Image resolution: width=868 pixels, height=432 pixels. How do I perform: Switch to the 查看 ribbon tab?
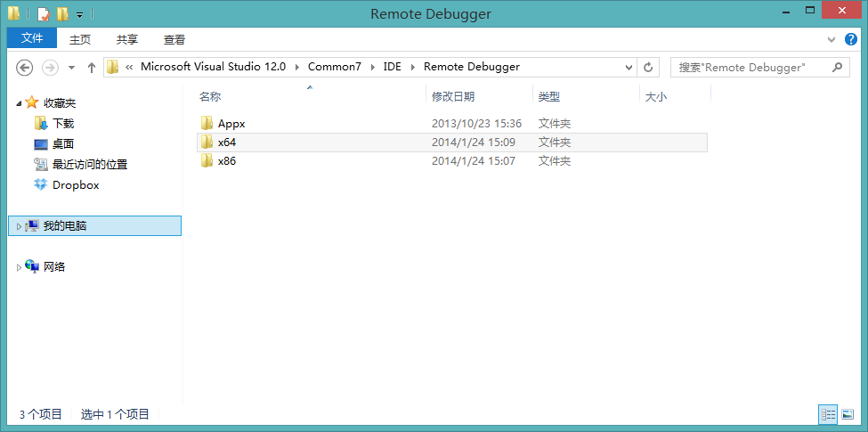(x=174, y=39)
